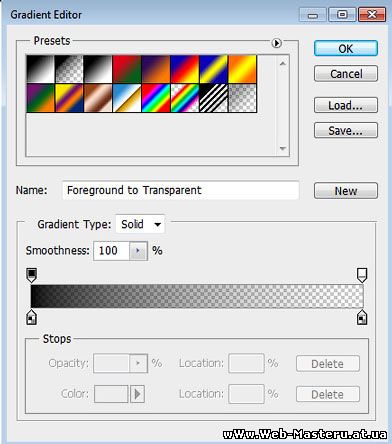392x444 pixels.
Task: Click the Save... button
Action: coord(346,130)
